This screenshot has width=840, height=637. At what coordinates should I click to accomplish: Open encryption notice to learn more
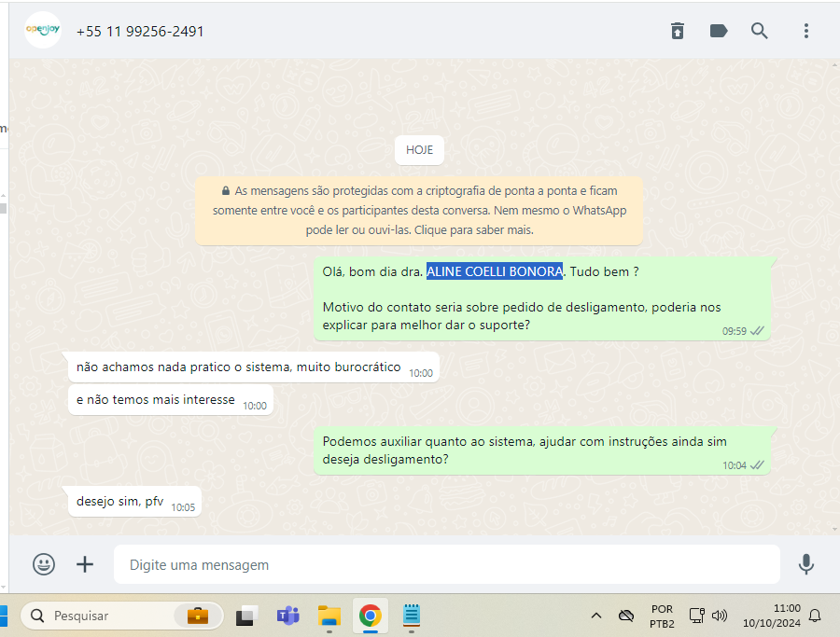point(419,211)
